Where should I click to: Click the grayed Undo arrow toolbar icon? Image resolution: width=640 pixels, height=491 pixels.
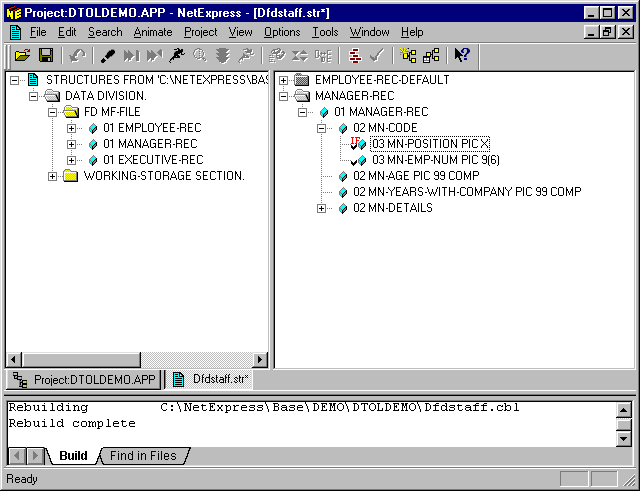[x=77, y=55]
